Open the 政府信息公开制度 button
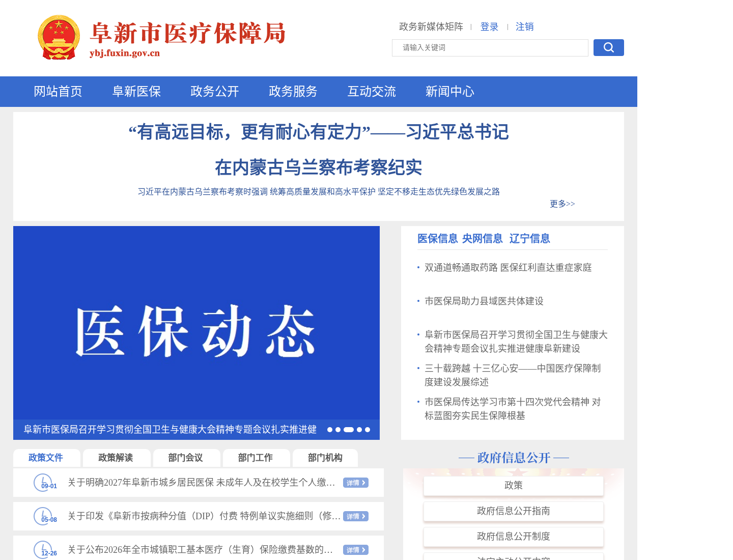The height and width of the screenshot is (560, 733). (514, 537)
